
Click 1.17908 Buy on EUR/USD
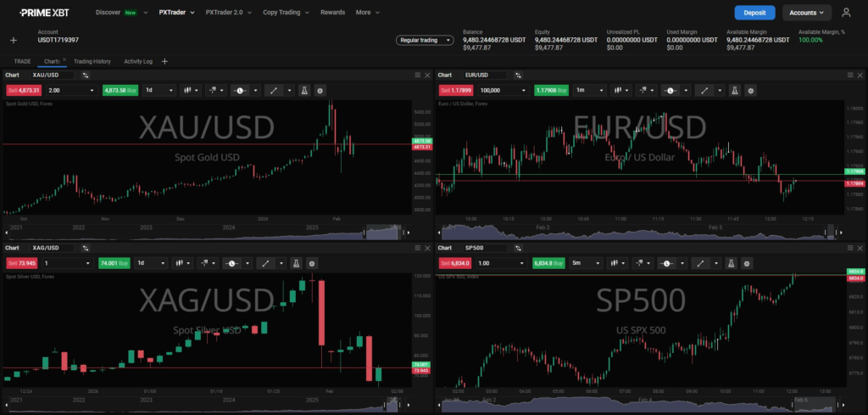[x=551, y=90]
